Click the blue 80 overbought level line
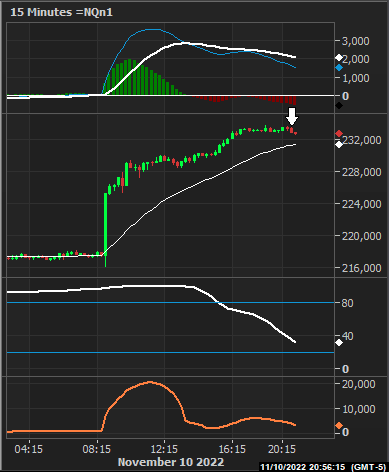389x472 pixels. 170,303
